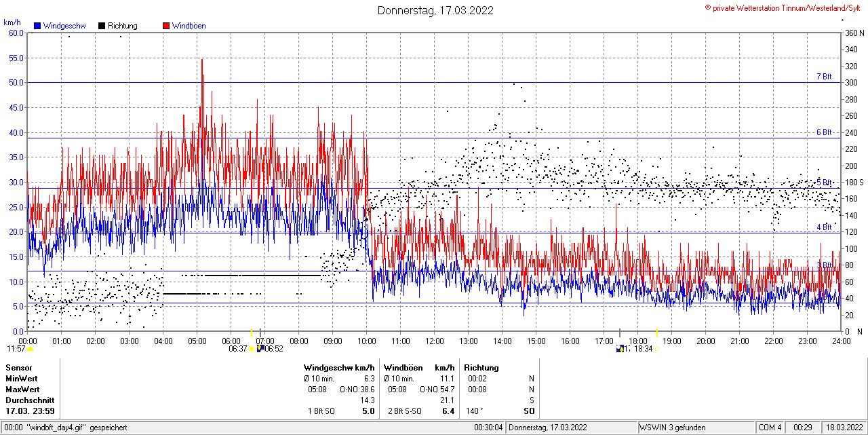The width and height of the screenshot is (868, 435).
Task: Click the WSWIN 3 gefunden status entry
Action: (673, 428)
